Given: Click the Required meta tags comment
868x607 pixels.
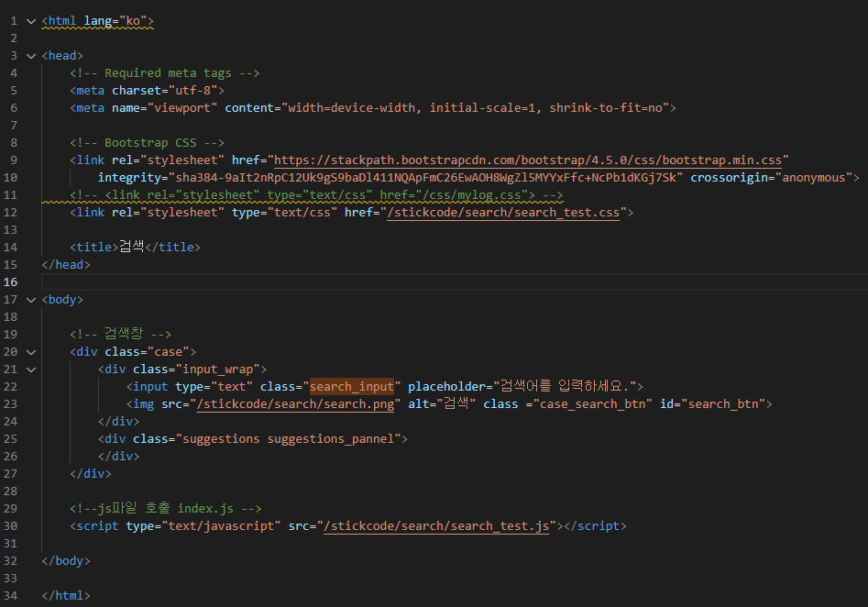Looking at the screenshot, I should [x=164, y=73].
